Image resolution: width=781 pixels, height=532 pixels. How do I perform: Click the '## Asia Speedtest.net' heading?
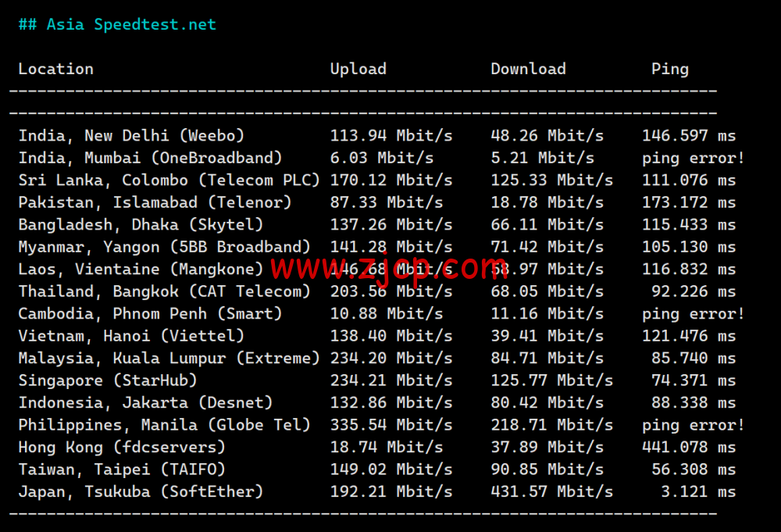[x=117, y=24]
